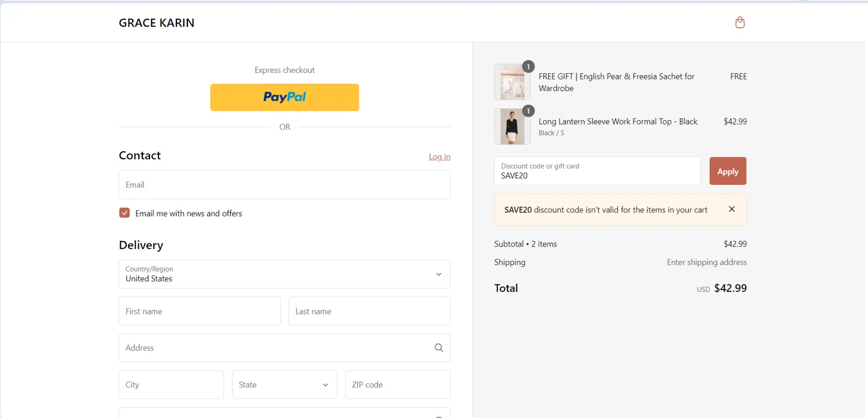
Task: Edit the discount code or gift card field
Action: [x=598, y=171]
